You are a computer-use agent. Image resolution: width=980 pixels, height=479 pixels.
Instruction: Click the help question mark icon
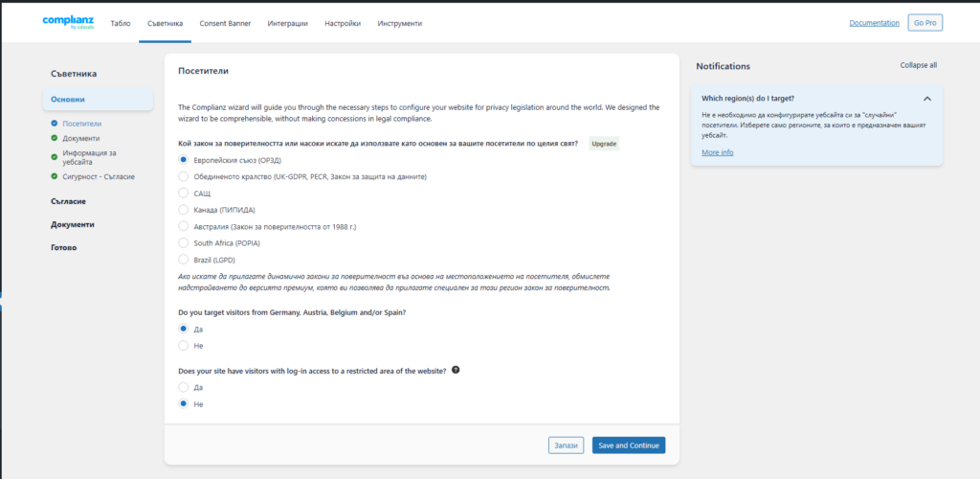coord(456,370)
